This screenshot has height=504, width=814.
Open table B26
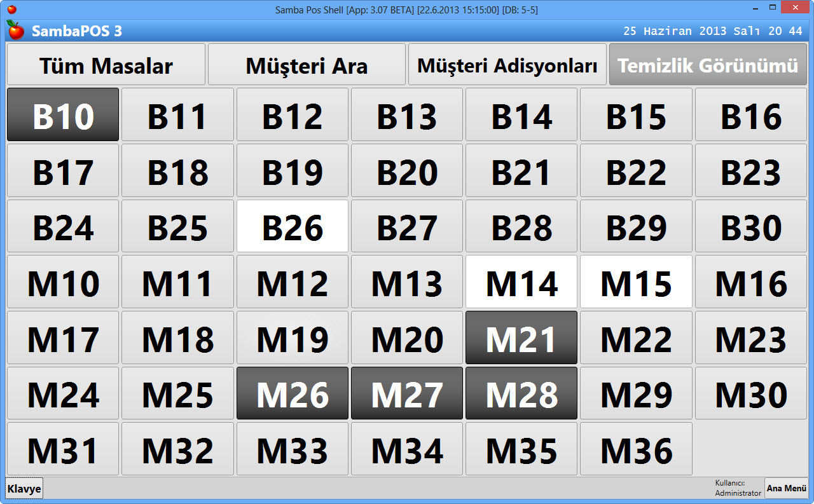click(x=292, y=226)
